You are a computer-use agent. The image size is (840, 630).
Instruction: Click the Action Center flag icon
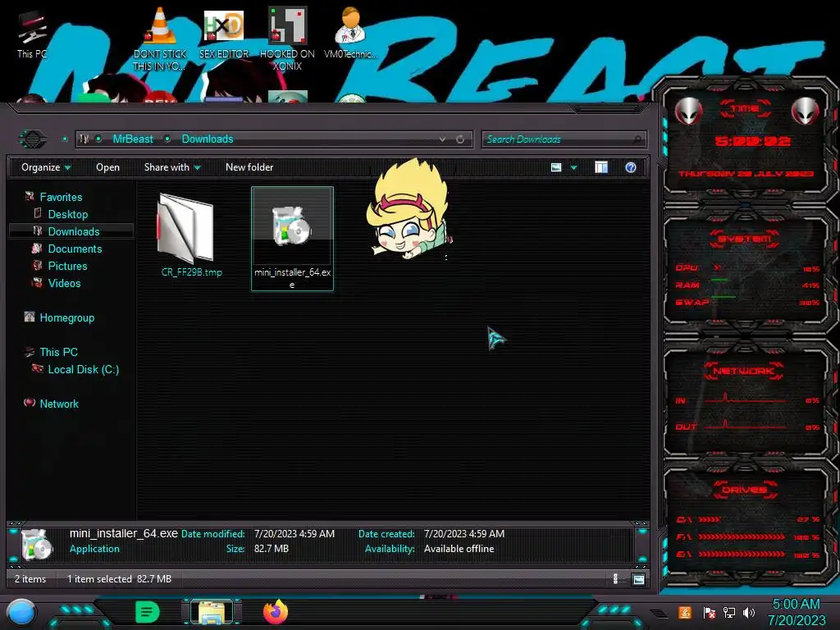tap(709, 612)
